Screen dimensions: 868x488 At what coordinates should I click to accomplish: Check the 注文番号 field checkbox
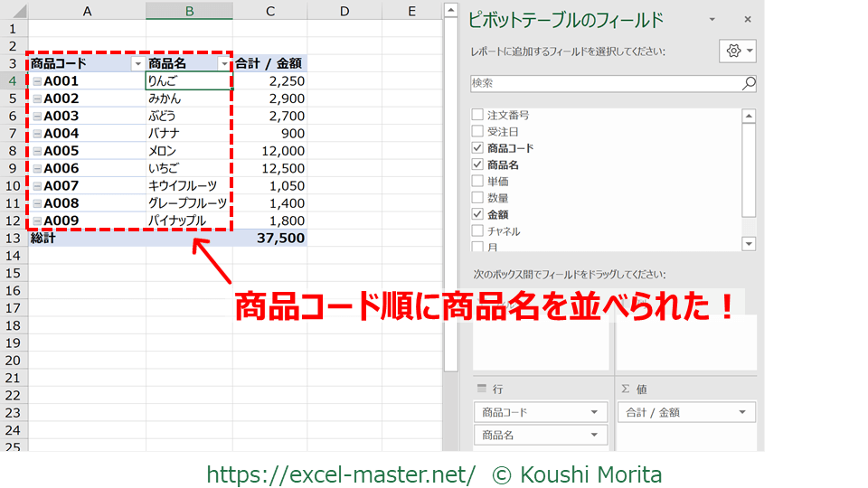coord(477,116)
